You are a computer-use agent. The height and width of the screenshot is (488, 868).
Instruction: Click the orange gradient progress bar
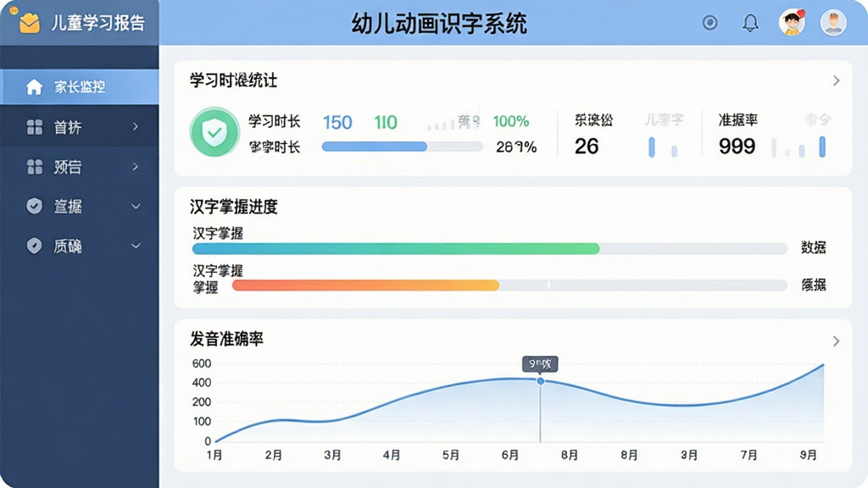point(509,286)
